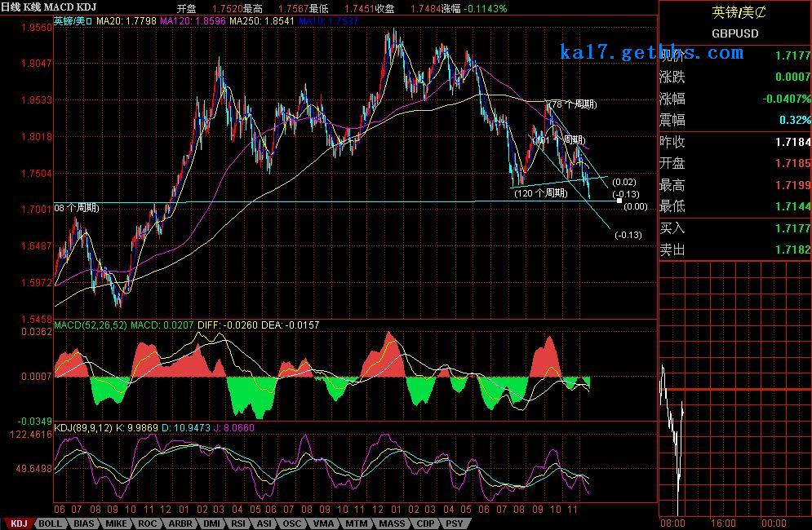
Task: Switch to the DMI indicator tab
Action: 212,523
